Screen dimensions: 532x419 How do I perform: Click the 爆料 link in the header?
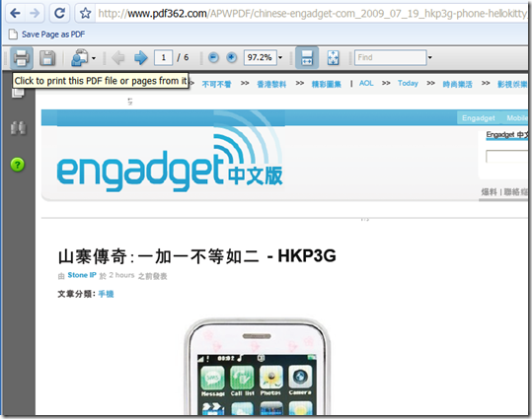pyautogui.click(x=489, y=192)
